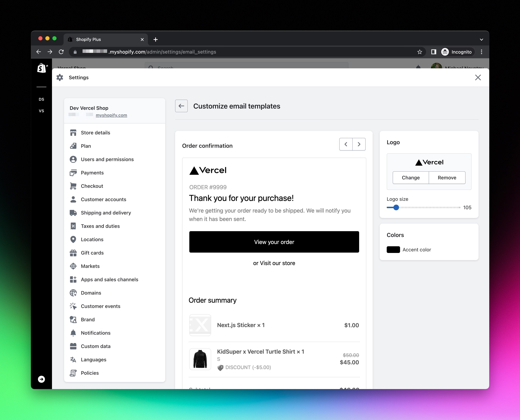Navigate browser forward
This screenshot has height=420, width=520.
coord(50,52)
